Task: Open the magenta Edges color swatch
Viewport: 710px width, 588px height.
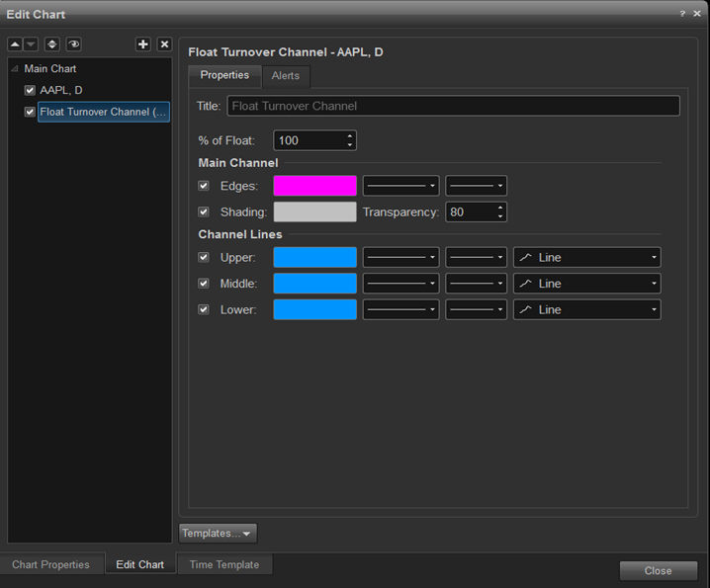Action: (314, 186)
